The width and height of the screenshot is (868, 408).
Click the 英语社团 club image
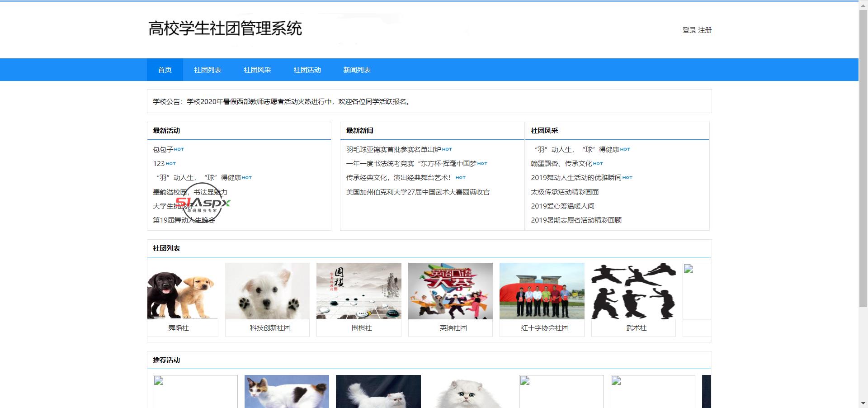coord(450,291)
